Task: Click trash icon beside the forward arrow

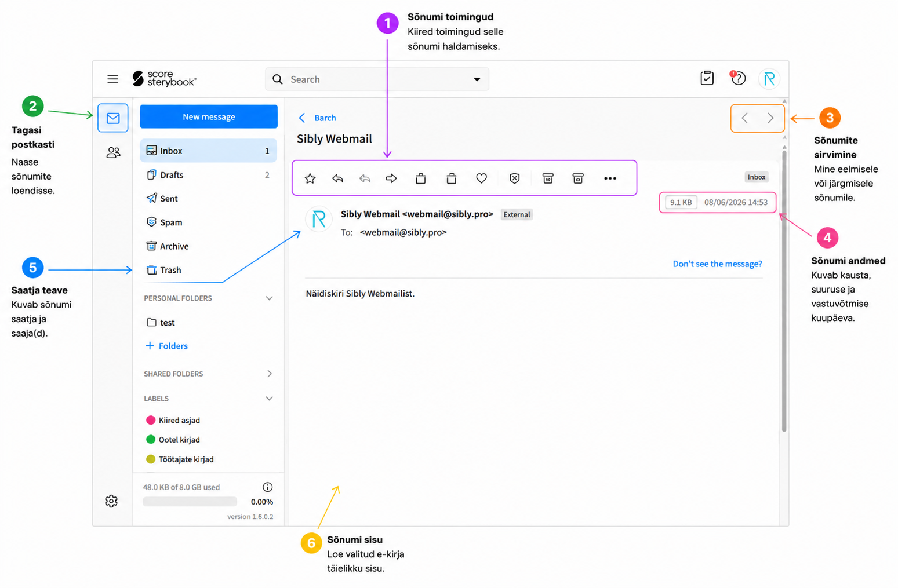Action: 421,178
